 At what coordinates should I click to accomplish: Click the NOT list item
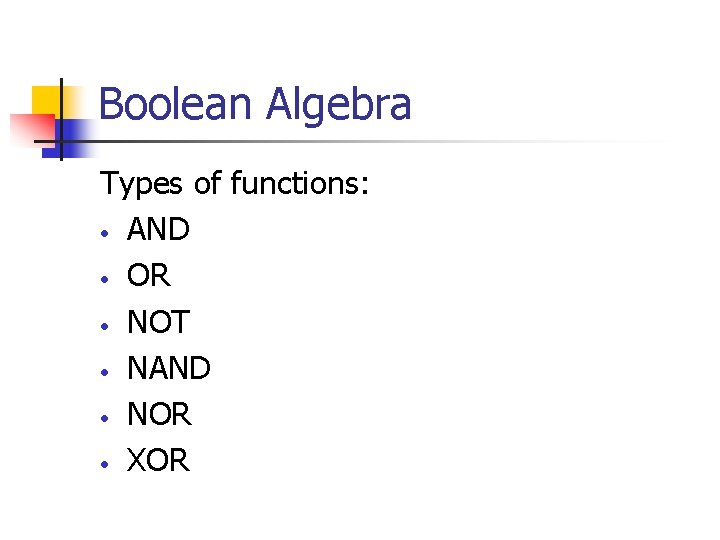[158, 321]
